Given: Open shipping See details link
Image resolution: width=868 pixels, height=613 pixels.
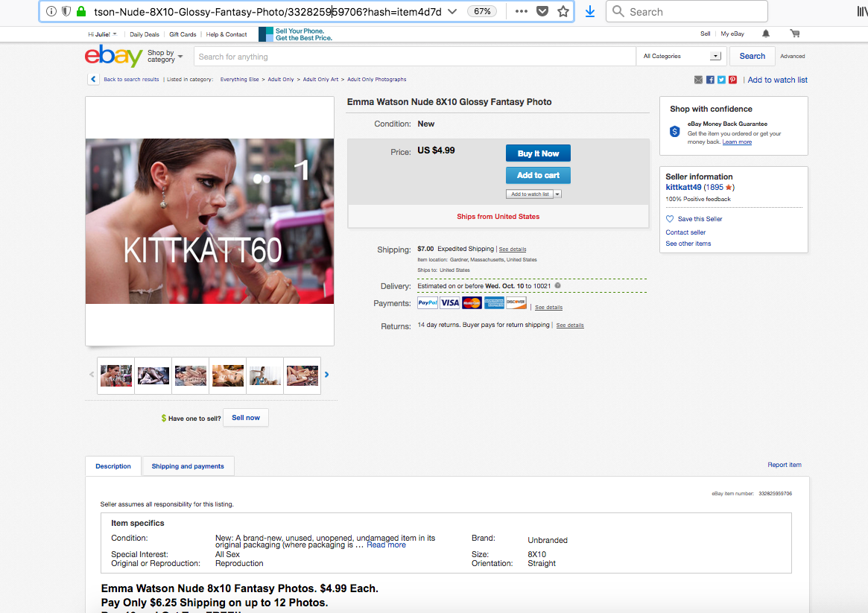Looking at the screenshot, I should point(513,250).
